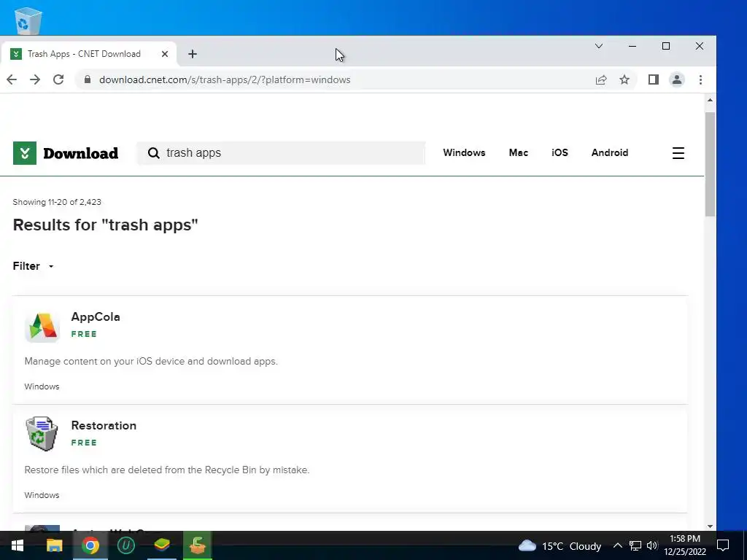747x560 pixels.
Task: Open the hamburger site menu
Action: click(678, 153)
